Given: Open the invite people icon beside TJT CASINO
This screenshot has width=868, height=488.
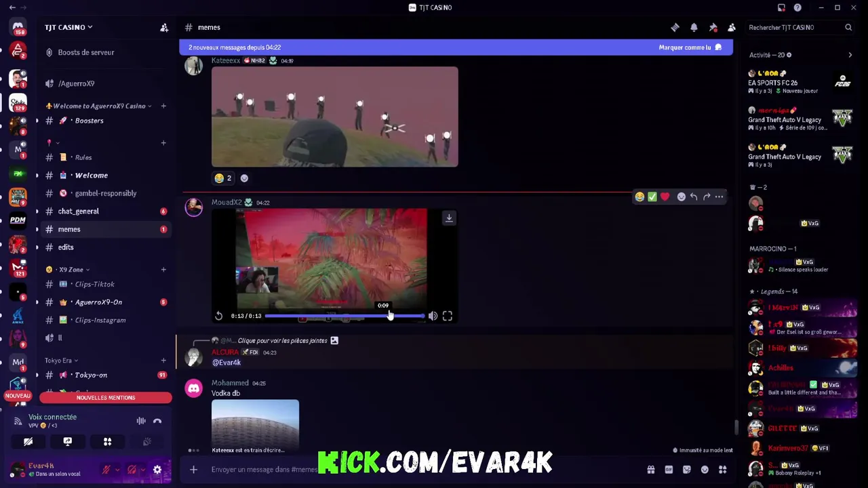Looking at the screenshot, I should [164, 27].
